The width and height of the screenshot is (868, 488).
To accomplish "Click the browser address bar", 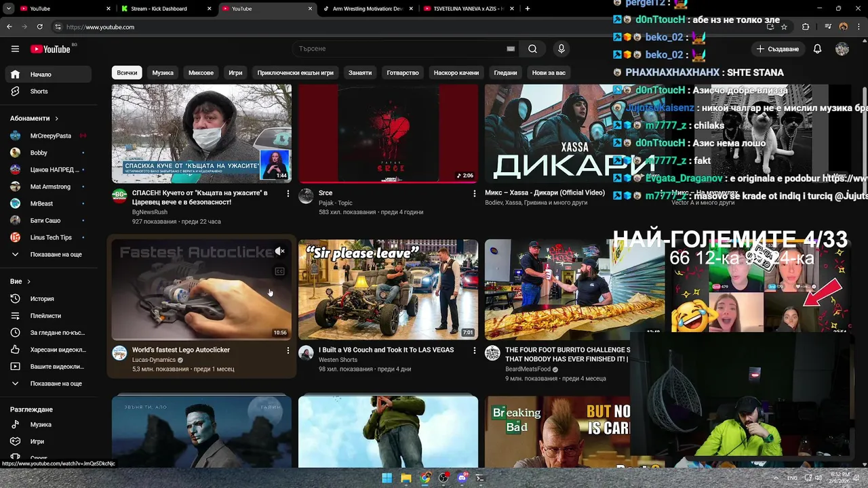I will pyautogui.click(x=407, y=27).
